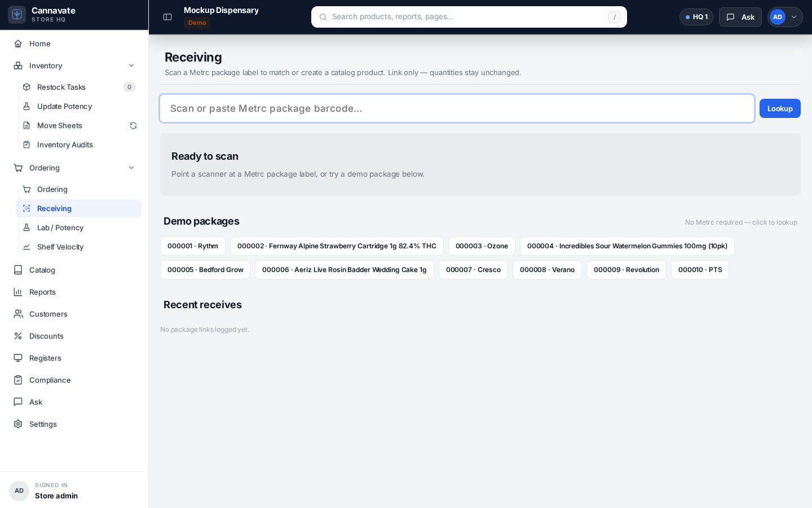Select demo package 000009 · Revolution

(x=626, y=270)
